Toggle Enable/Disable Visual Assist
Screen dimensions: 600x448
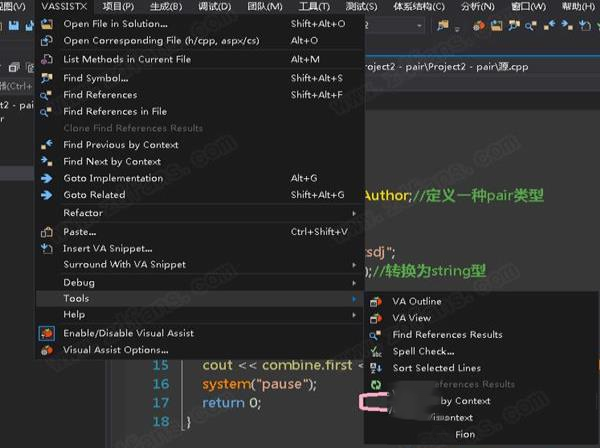[x=128, y=333]
